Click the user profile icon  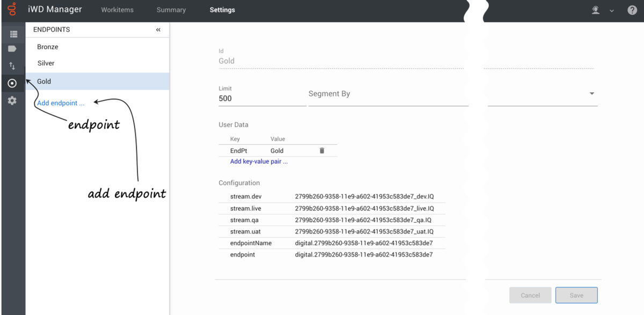pos(595,10)
